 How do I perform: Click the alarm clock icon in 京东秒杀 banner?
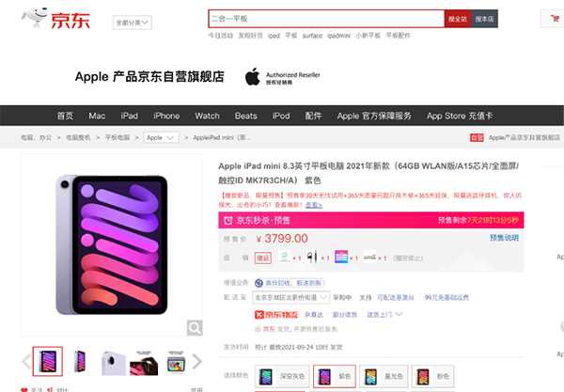[228, 221]
